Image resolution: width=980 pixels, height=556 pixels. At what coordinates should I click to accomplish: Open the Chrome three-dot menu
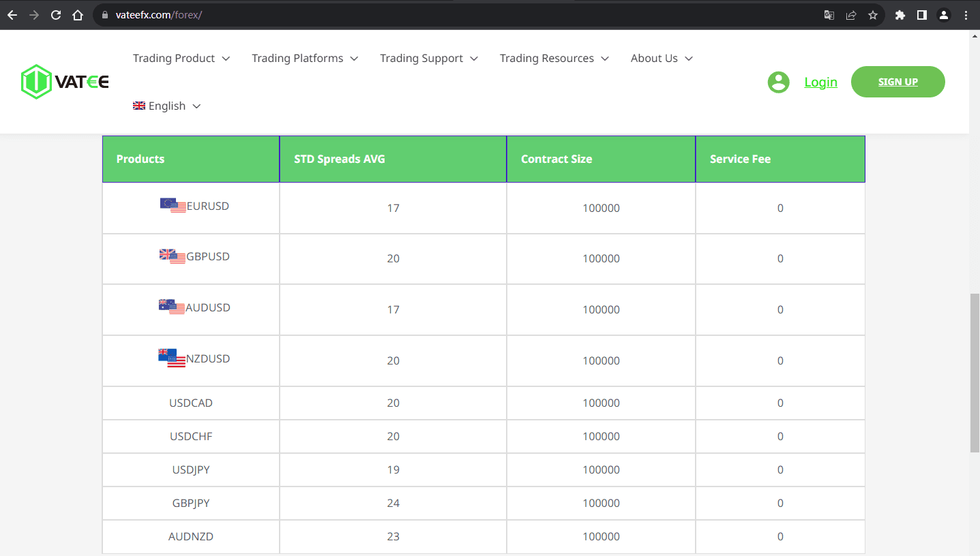point(966,15)
